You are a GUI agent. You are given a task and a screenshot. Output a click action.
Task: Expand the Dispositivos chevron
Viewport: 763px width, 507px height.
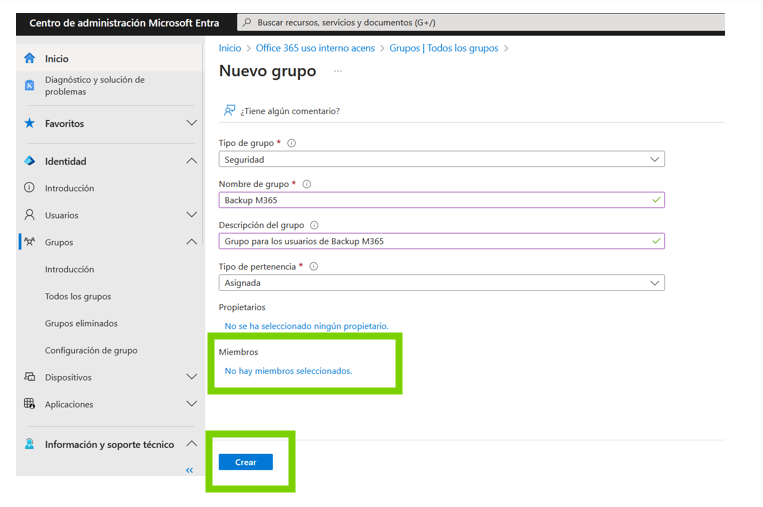tap(192, 377)
